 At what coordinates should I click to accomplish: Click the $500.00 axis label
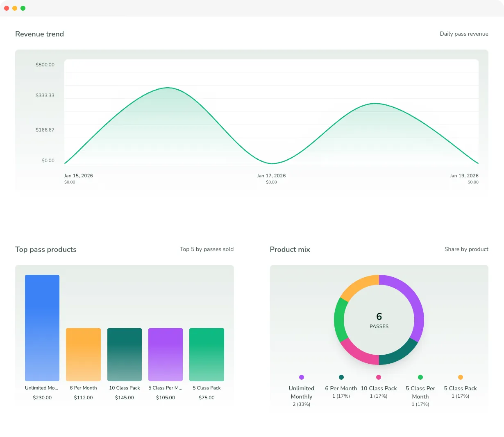click(45, 64)
